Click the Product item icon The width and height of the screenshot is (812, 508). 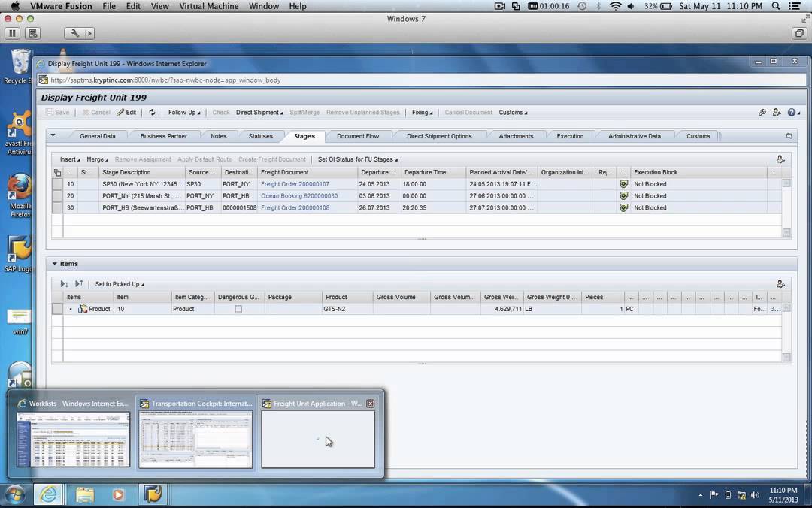coord(83,309)
